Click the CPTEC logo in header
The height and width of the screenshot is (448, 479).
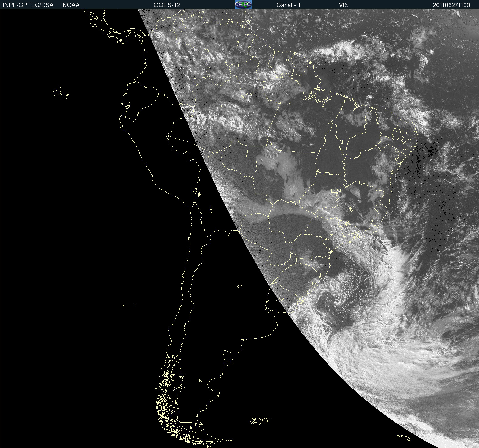click(x=243, y=5)
